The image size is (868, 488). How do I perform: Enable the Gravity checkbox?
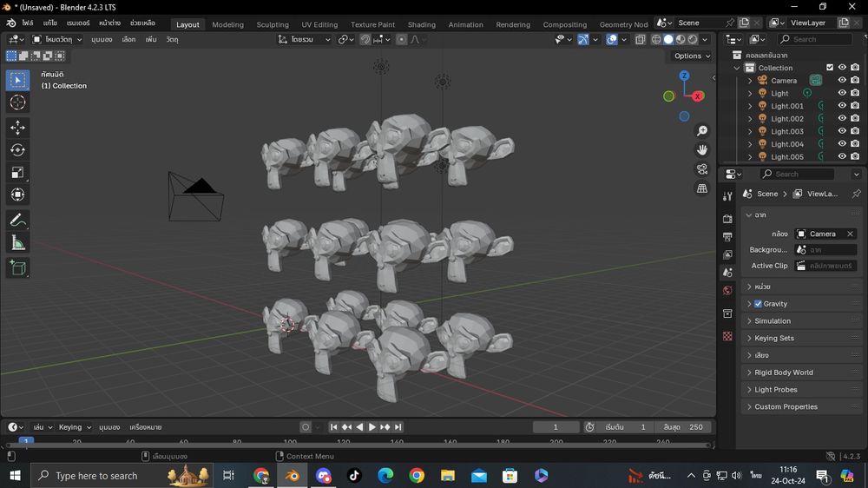point(758,304)
